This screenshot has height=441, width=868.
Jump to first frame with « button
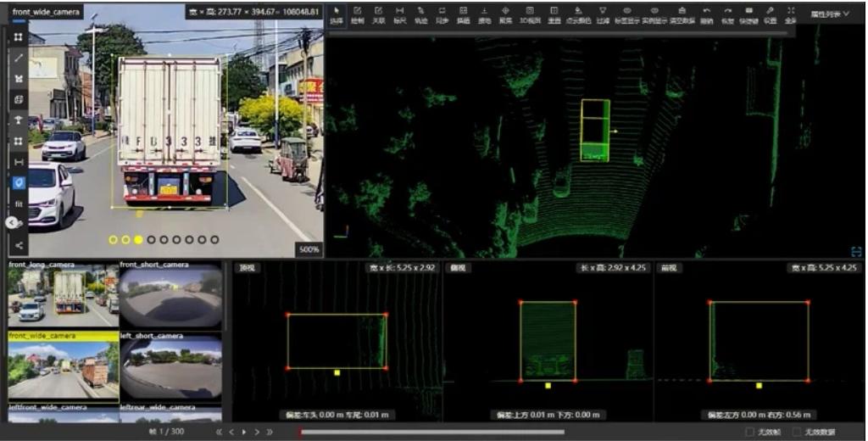tap(220, 432)
